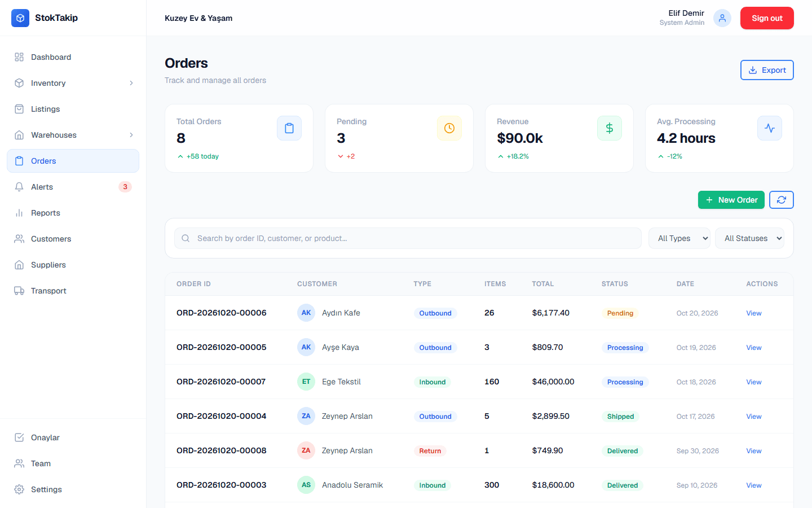Click the StokTakip cube logo icon
This screenshot has height=508, width=812.
[20, 18]
